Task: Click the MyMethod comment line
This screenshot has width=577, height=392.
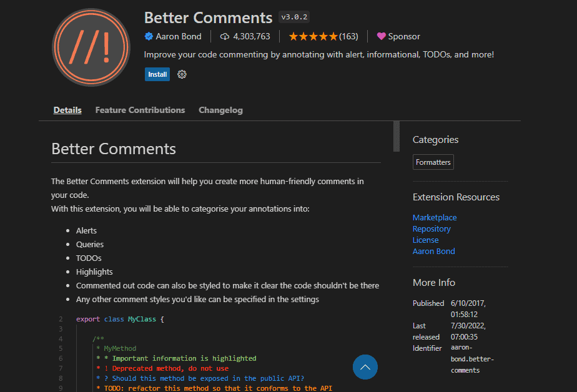Action: [x=116, y=348]
